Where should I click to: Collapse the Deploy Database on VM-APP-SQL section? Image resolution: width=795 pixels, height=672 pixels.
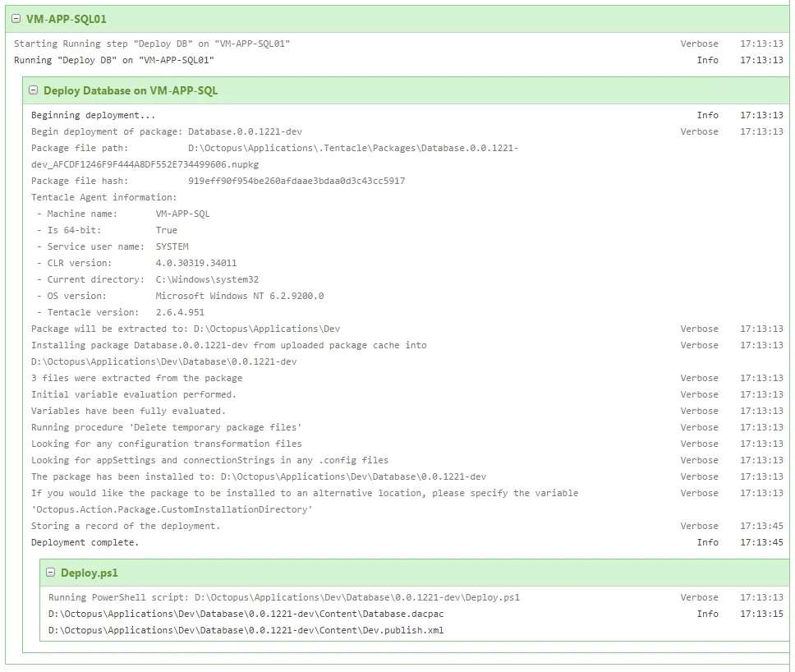coord(34,90)
